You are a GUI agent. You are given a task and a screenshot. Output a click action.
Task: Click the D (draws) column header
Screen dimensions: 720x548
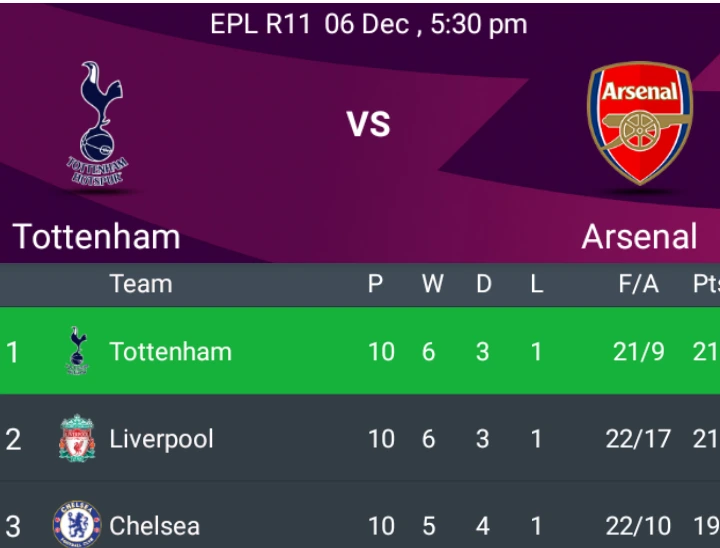coord(484,284)
